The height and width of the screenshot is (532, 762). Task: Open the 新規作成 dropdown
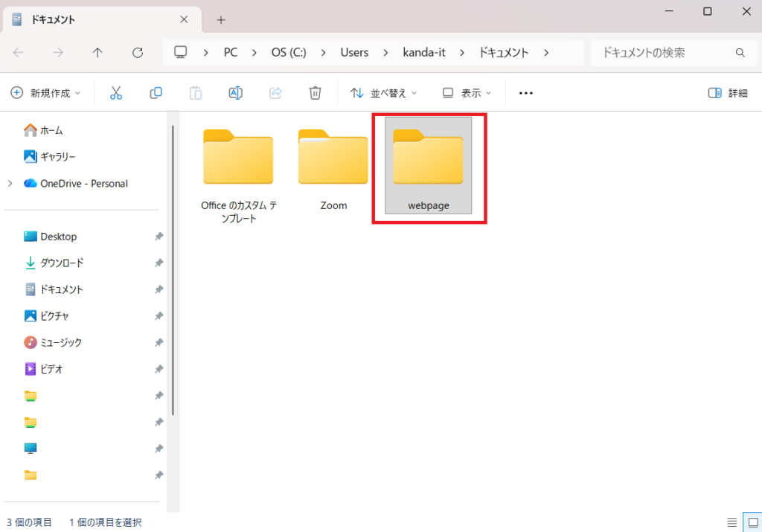point(46,93)
